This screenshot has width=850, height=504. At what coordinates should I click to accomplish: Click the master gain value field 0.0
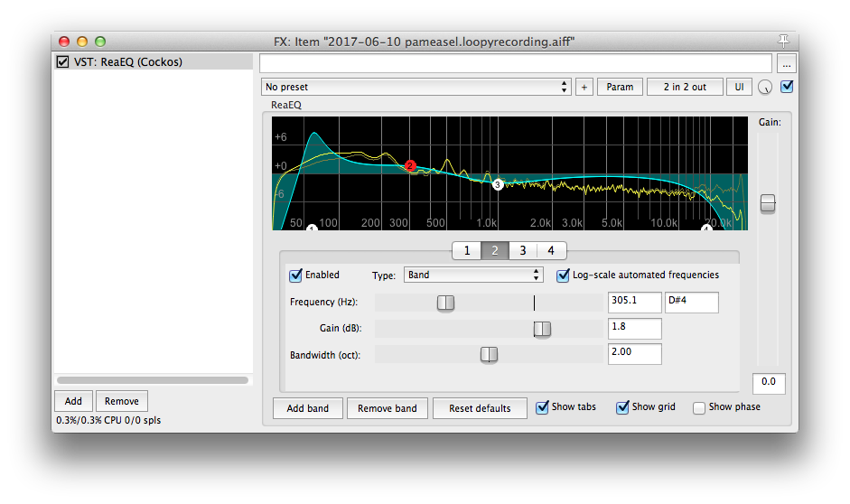[x=769, y=383]
